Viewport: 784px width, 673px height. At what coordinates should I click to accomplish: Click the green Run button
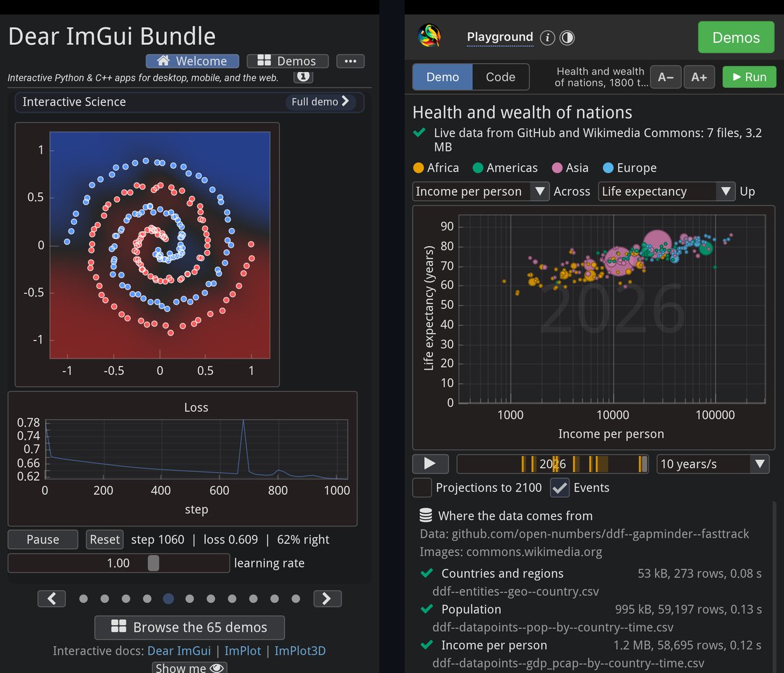tap(749, 77)
